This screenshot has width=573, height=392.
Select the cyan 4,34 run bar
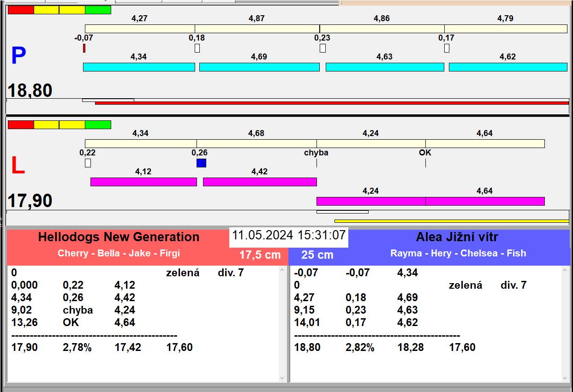tap(139, 67)
